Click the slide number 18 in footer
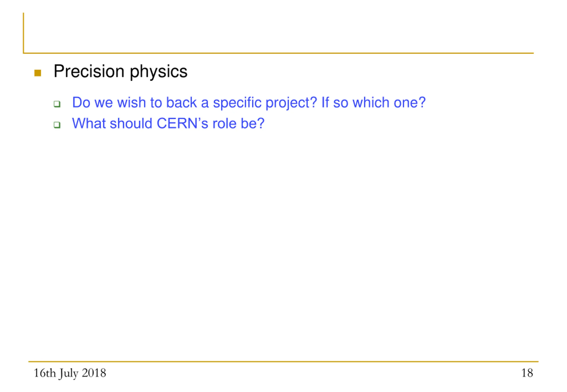567x392 pixels. pos(527,373)
